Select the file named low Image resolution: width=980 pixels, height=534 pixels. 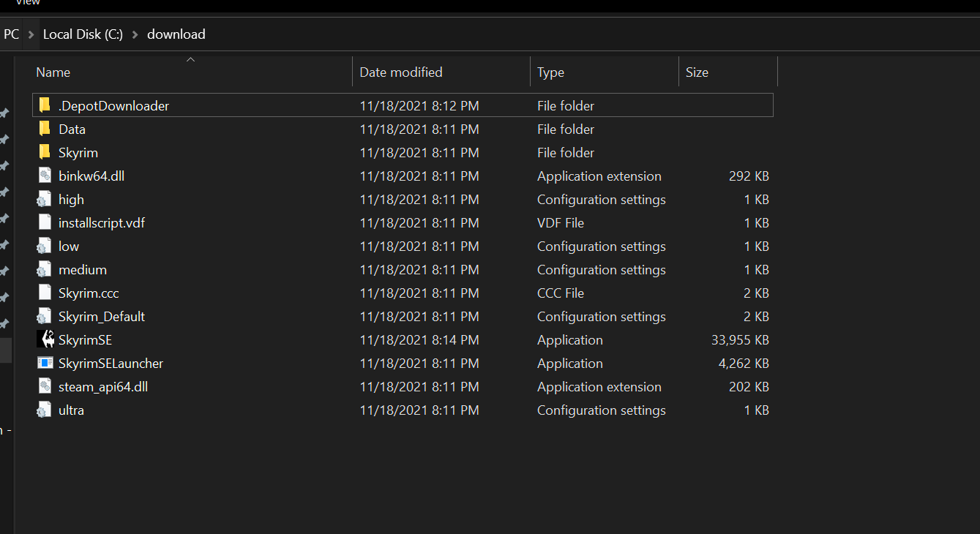[x=69, y=247]
